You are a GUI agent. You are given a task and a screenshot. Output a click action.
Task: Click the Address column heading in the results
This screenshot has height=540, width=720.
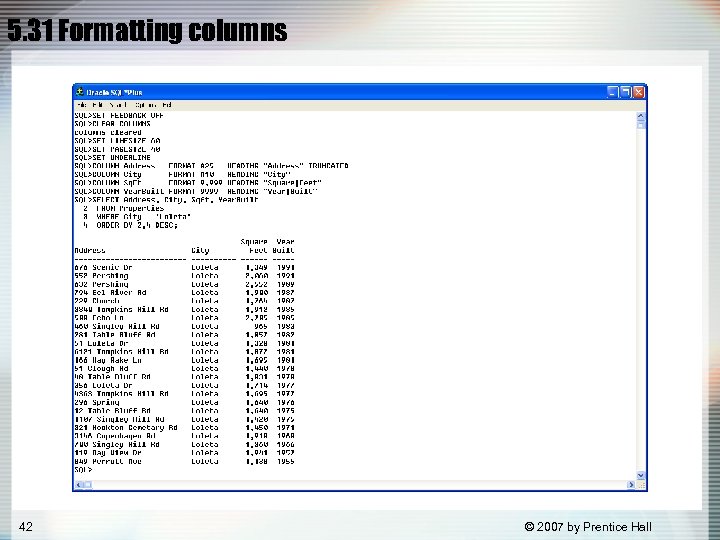(x=90, y=250)
